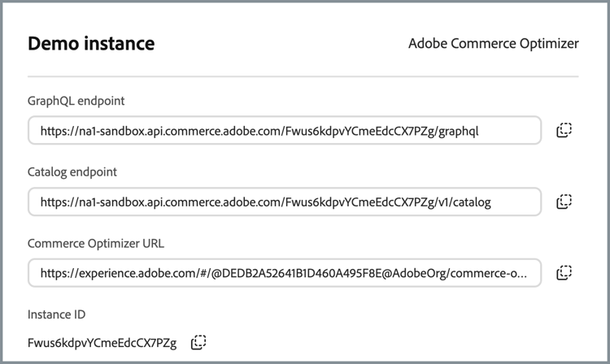Click the https prefix of the GraphQL URL

click(x=53, y=130)
